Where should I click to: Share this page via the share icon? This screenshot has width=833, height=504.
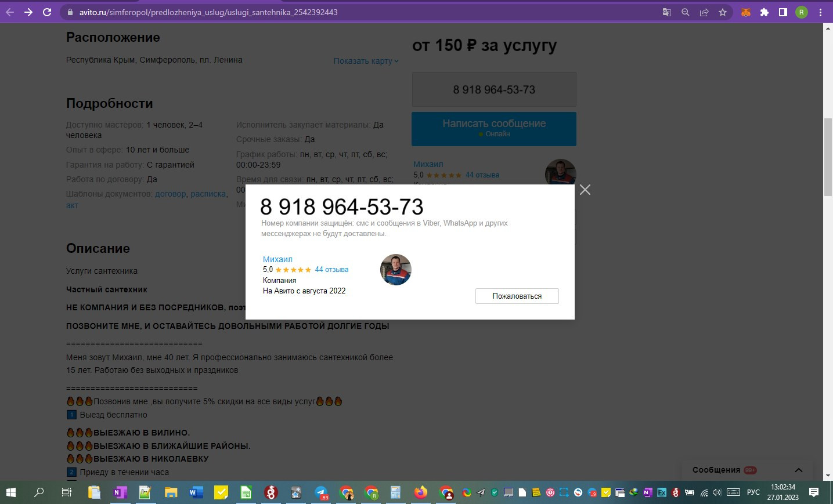coord(704,12)
